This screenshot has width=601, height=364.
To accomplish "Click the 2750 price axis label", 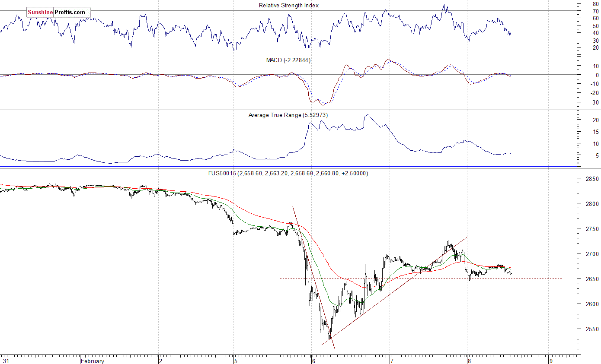I will click(x=592, y=229).
